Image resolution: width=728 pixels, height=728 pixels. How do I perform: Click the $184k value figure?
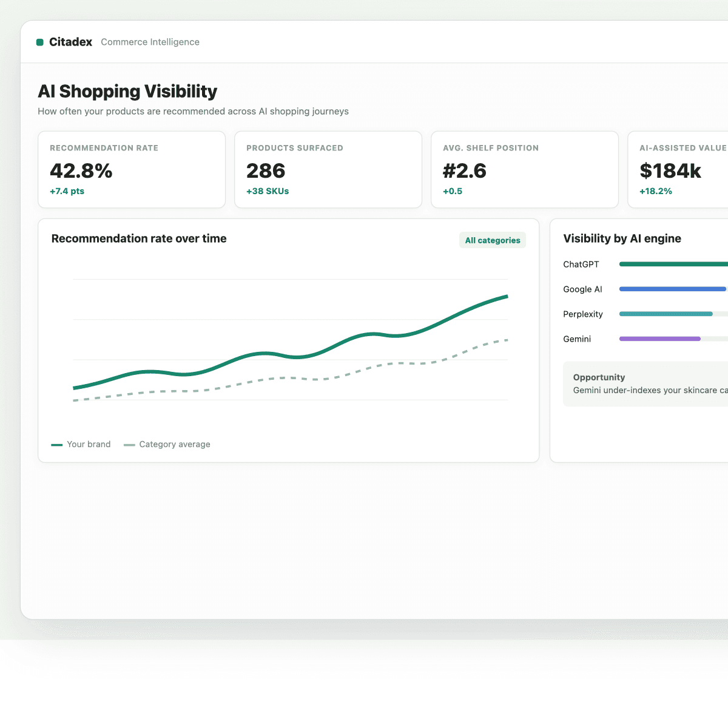(x=670, y=171)
